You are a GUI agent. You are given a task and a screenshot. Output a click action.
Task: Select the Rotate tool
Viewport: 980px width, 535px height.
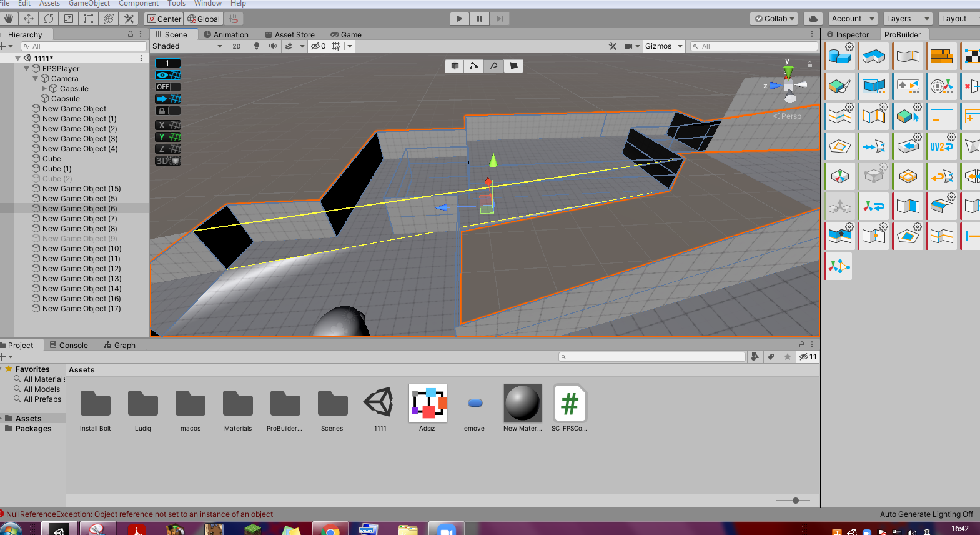49,19
